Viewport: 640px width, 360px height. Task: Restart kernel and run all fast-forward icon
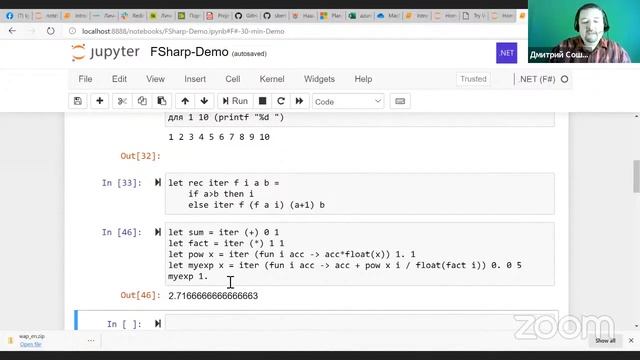[299, 101]
